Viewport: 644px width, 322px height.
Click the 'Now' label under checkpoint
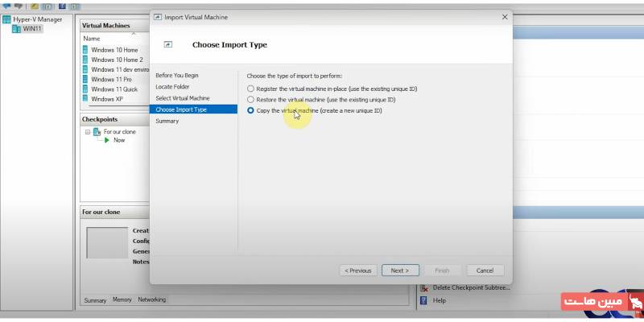pyautogui.click(x=119, y=140)
